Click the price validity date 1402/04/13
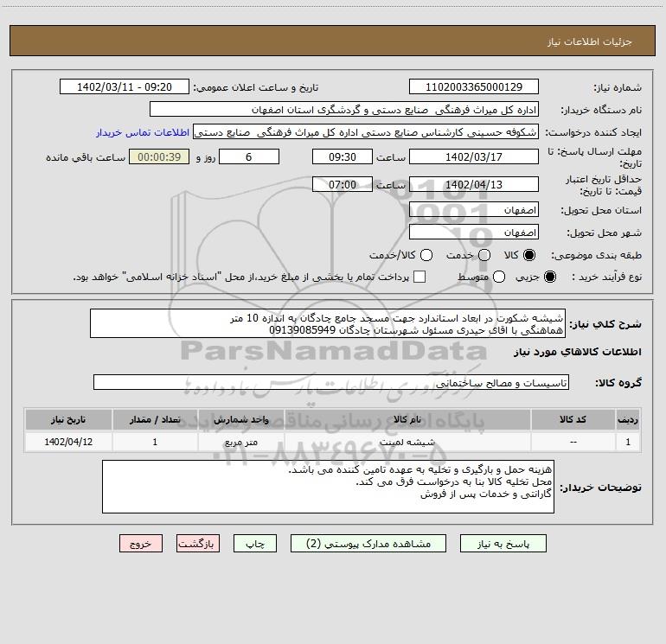Screen dimensions: 666x644 coord(474,184)
